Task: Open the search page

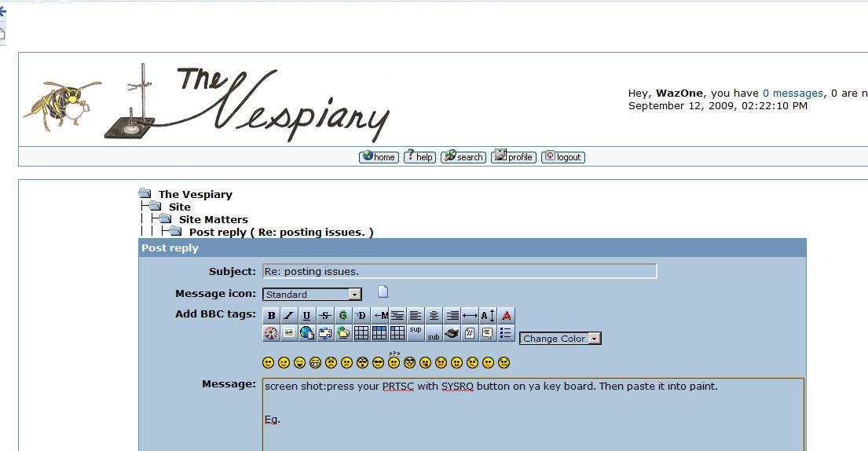Action: point(463,157)
